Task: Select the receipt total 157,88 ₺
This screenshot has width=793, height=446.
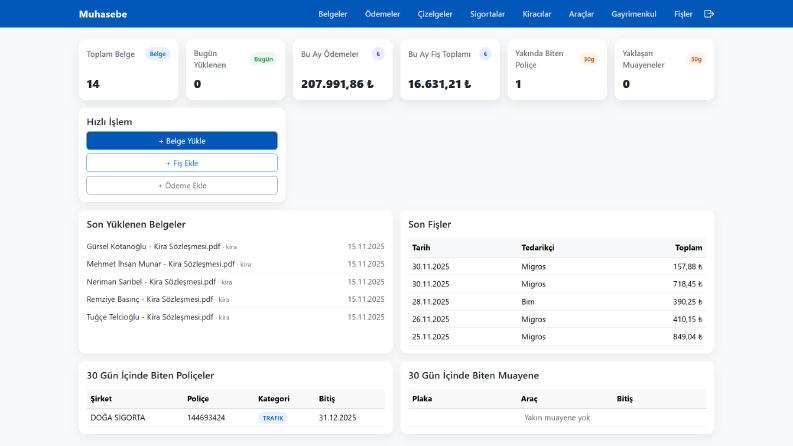Action: 687,266
